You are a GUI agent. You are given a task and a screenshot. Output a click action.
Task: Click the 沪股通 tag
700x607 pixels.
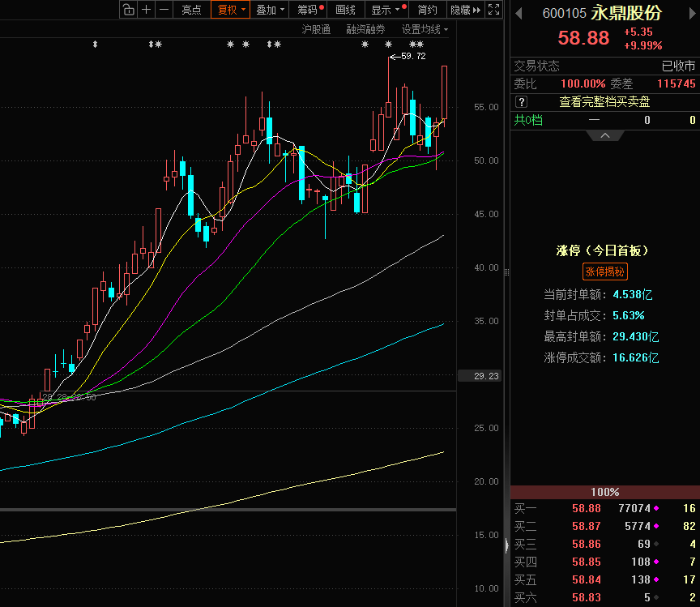point(316,29)
